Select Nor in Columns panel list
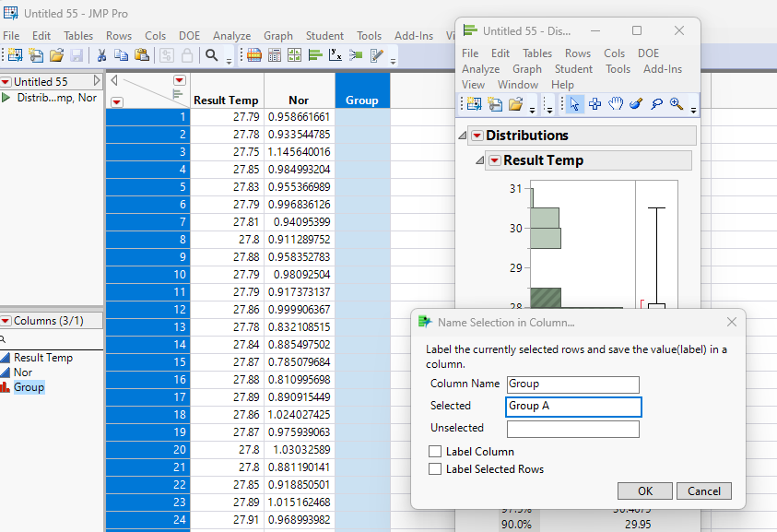This screenshot has height=532, width=777. (23, 372)
